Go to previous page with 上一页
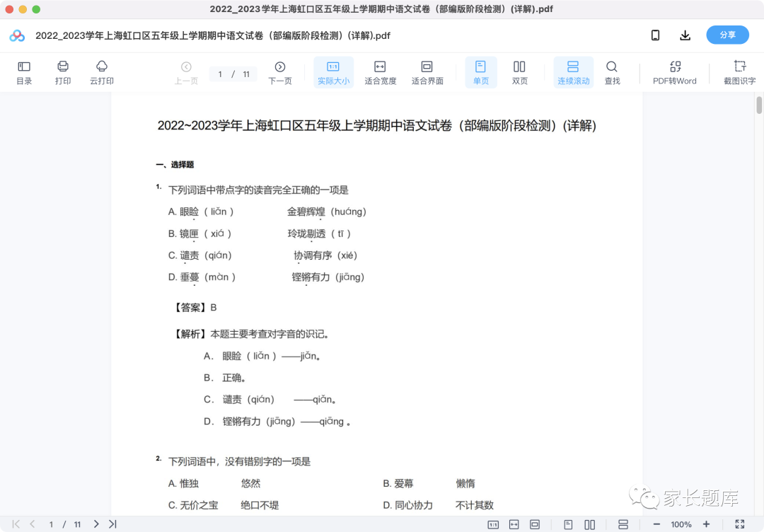This screenshot has height=532, width=764. click(x=186, y=73)
